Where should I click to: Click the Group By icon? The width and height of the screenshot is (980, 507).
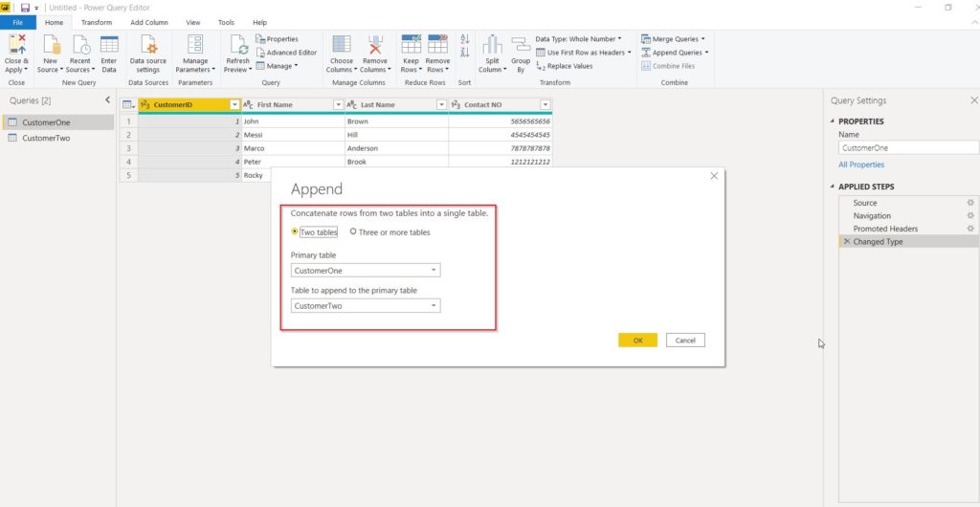pyautogui.click(x=520, y=45)
